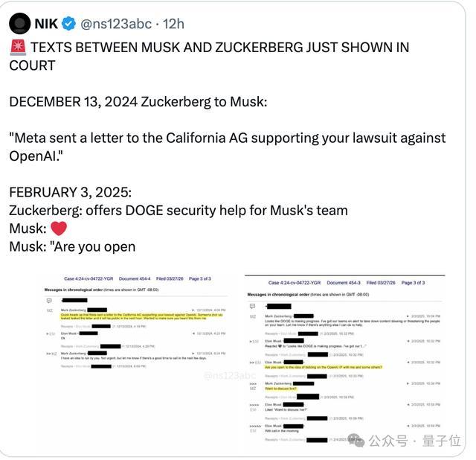Click the red heart emoji after Musk
The width and height of the screenshot is (476, 460).
pyautogui.click(x=59, y=229)
